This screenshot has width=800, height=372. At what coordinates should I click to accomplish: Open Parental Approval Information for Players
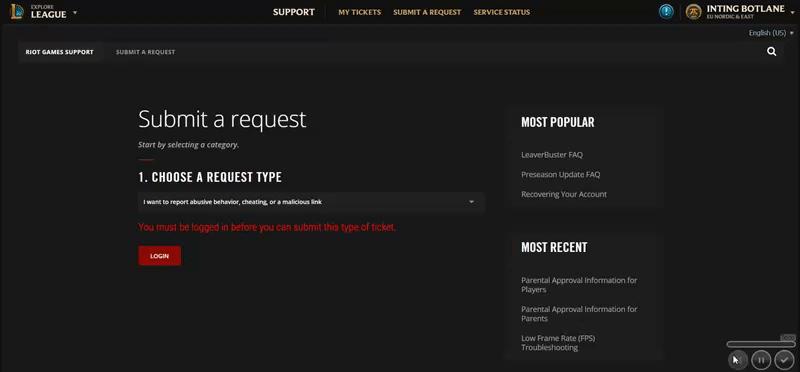[x=579, y=285]
